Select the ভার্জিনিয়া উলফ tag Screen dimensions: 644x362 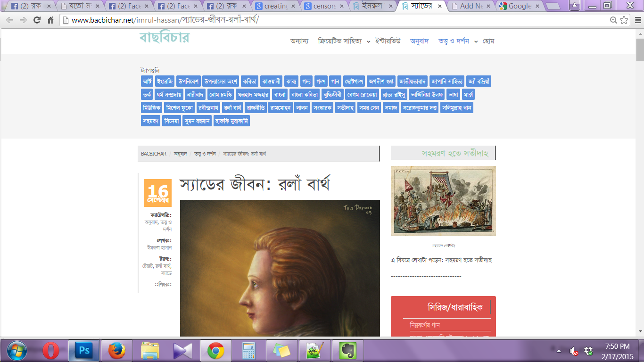[426, 94]
